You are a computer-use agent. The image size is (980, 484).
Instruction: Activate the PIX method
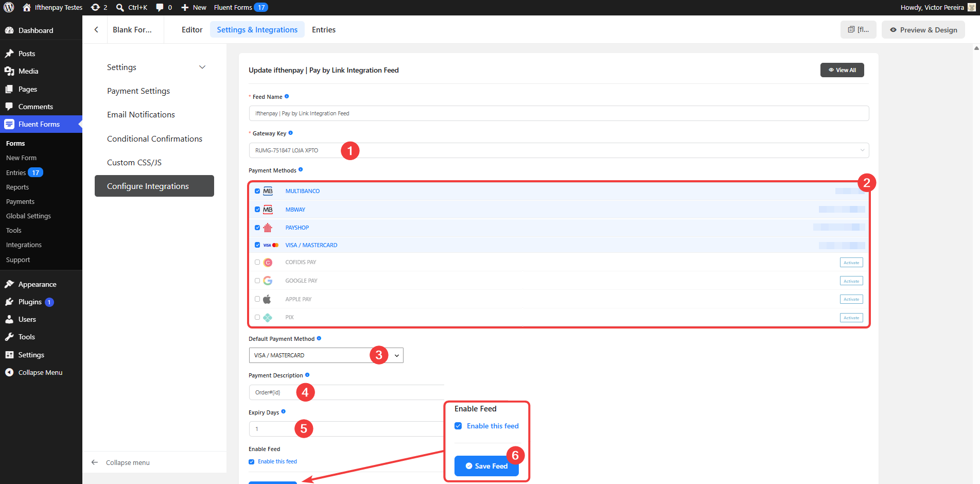pos(851,318)
